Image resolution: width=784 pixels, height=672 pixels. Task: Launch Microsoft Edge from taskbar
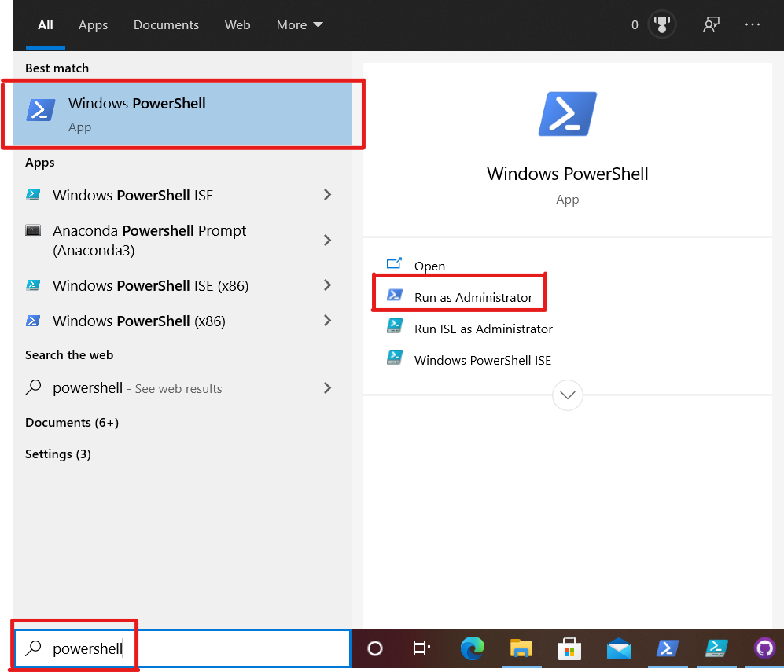472,648
